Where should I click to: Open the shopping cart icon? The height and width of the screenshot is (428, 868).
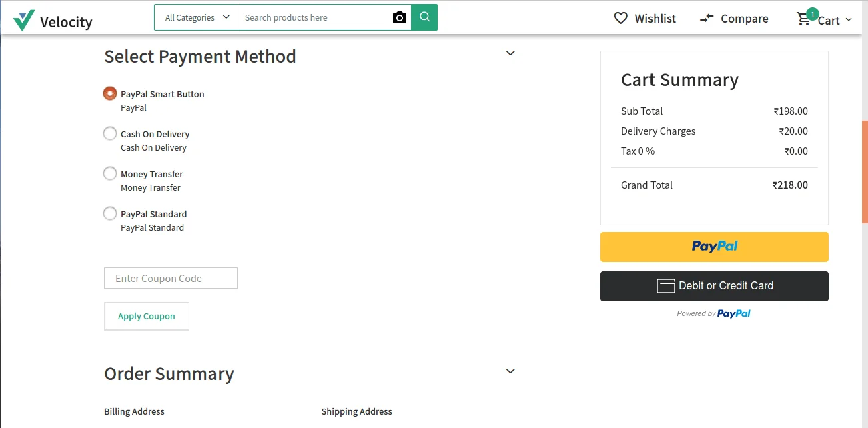803,20
